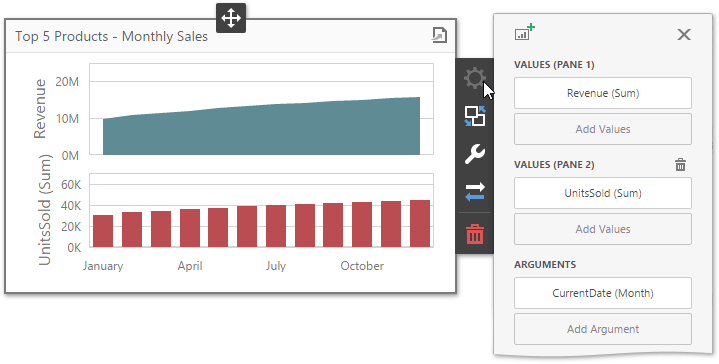The width and height of the screenshot is (719, 364).
Task: Select the UnitsSold (Sum) value item
Action: click(x=603, y=193)
